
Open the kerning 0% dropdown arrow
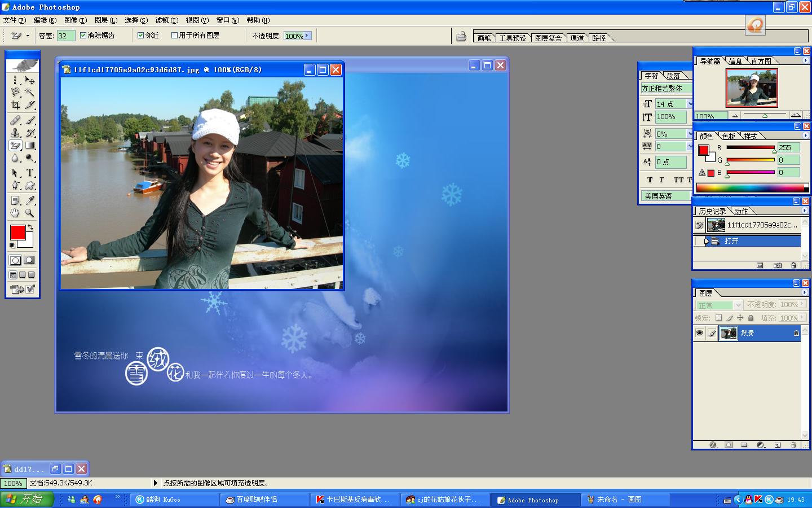[690, 134]
